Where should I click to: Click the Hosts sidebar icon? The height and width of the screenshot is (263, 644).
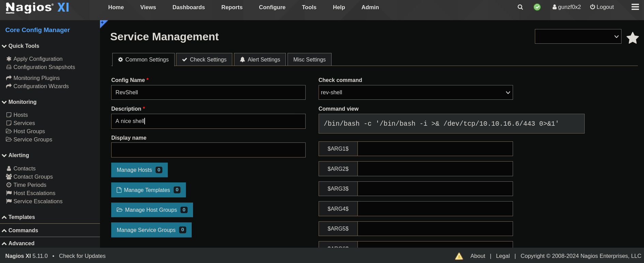(9, 115)
